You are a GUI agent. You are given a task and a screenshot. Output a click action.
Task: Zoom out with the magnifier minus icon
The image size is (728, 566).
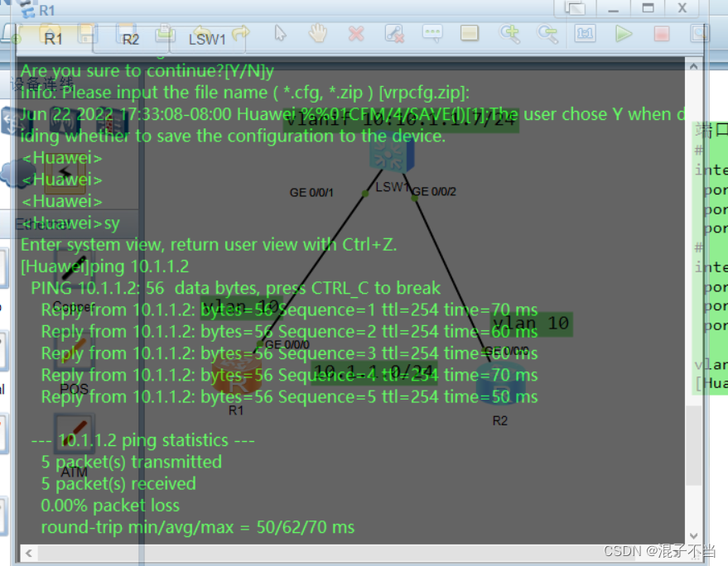pos(547,33)
